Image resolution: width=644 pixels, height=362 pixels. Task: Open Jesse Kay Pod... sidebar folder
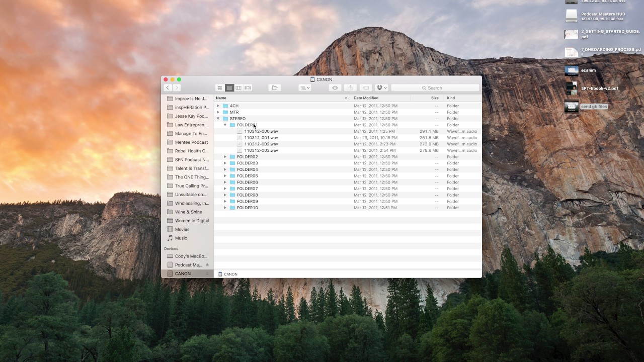187,116
